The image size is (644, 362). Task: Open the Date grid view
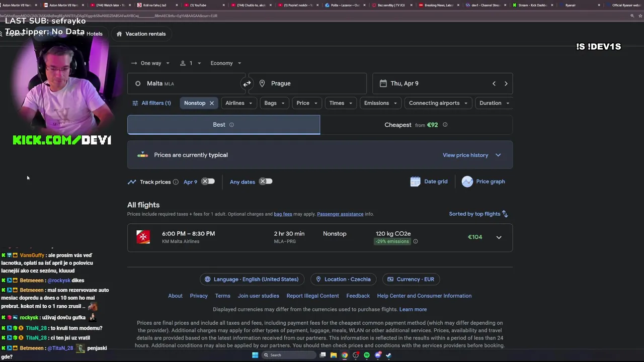tap(429, 182)
